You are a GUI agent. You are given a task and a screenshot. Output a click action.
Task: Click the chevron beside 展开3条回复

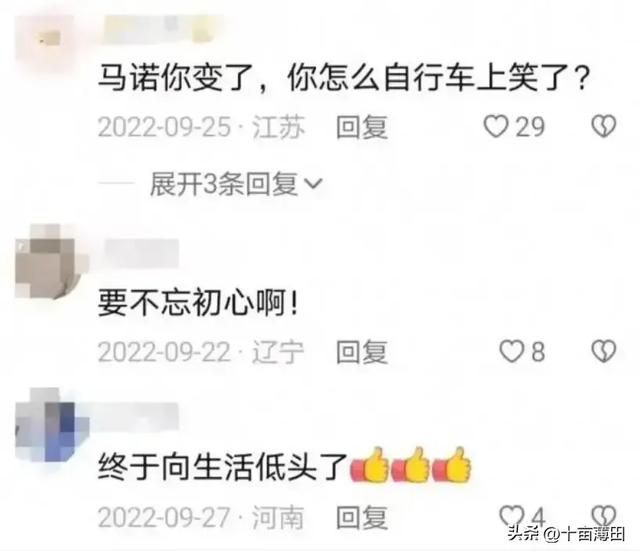[x=313, y=184]
